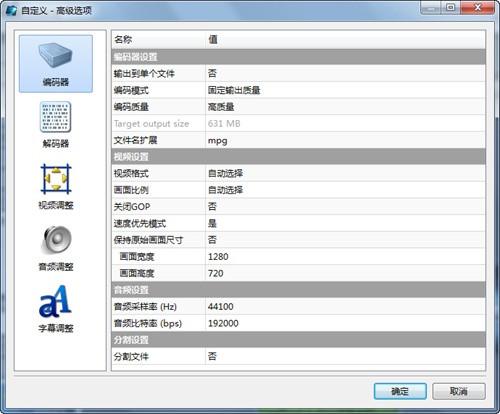Collapse the 视频设置 section header
This screenshot has height=414, width=500.
pos(298,157)
